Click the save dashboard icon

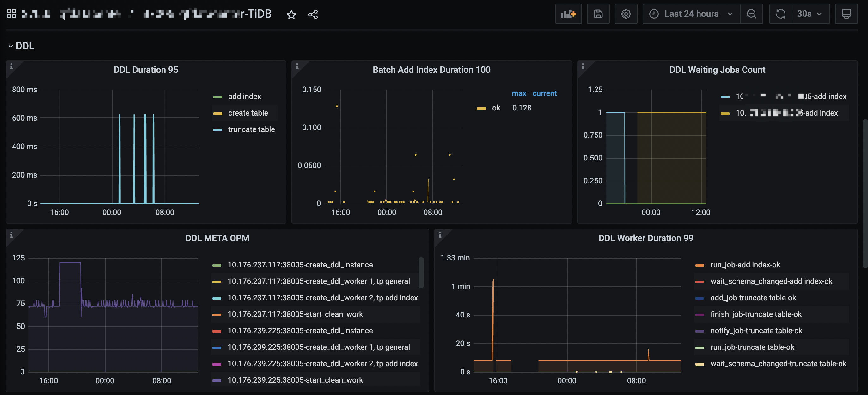tap(598, 14)
